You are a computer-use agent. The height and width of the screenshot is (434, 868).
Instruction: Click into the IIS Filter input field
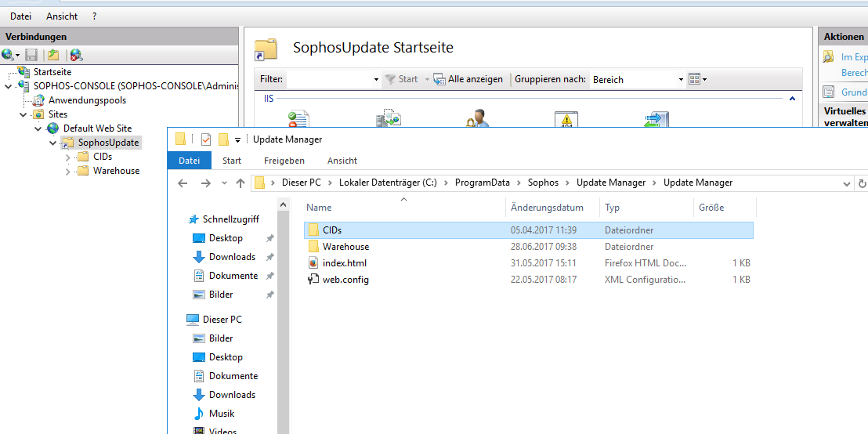pos(329,80)
